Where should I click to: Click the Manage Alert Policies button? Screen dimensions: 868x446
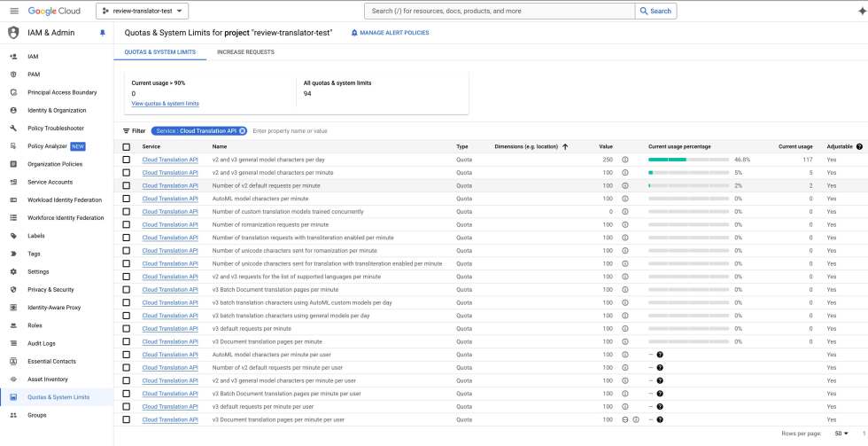tap(391, 33)
